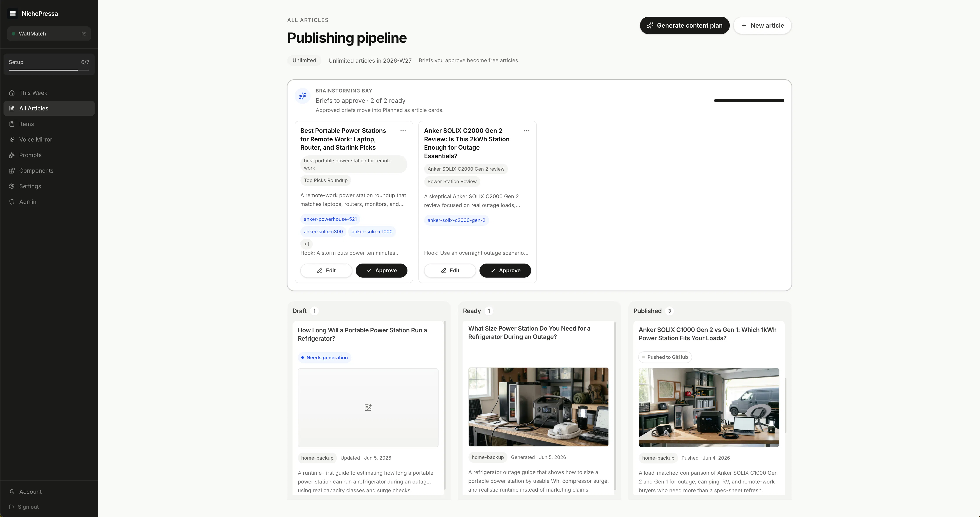Click the Prompts sparkle icon
Image resolution: width=980 pixels, height=517 pixels.
pyautogui.click(x=12, y=155)
